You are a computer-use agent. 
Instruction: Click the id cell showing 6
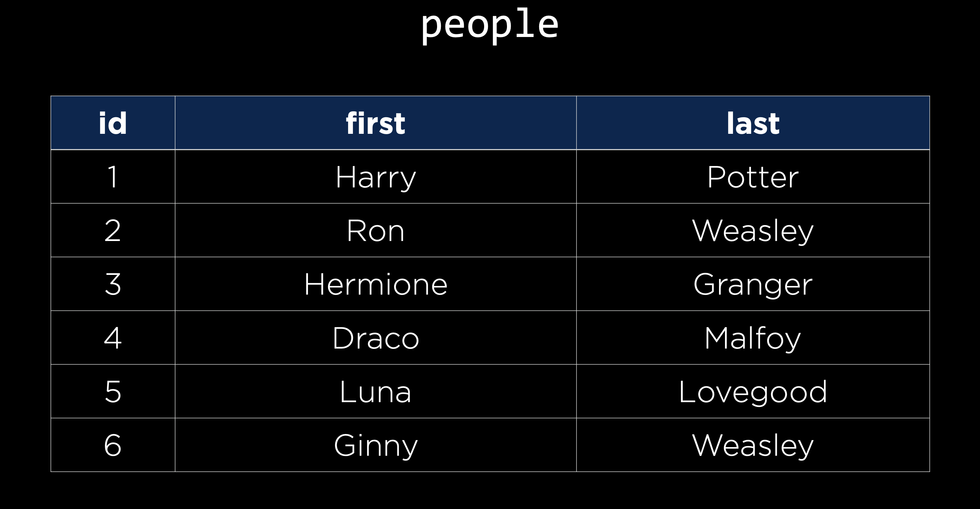(x=112, y=445)
